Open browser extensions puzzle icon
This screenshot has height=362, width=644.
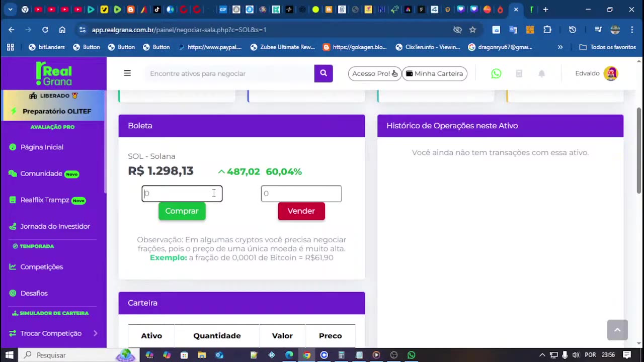pyautogui.click(x=547, y=30)
